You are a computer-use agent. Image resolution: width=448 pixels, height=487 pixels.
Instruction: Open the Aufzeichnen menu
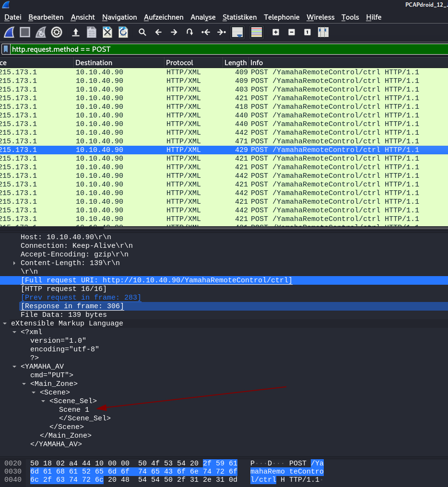tap(164, 17)
